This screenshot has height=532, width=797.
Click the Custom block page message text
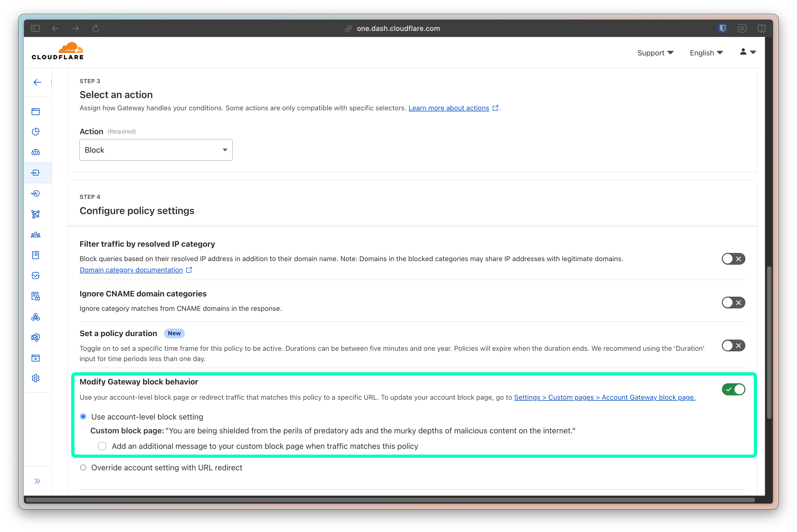(370, 431)
